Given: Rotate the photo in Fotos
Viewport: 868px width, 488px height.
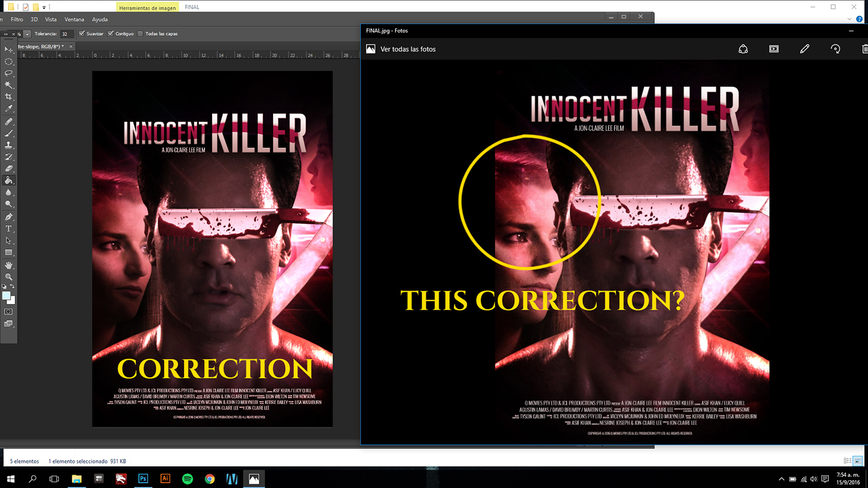Looking at the screenshot, I should pos(835,49).
